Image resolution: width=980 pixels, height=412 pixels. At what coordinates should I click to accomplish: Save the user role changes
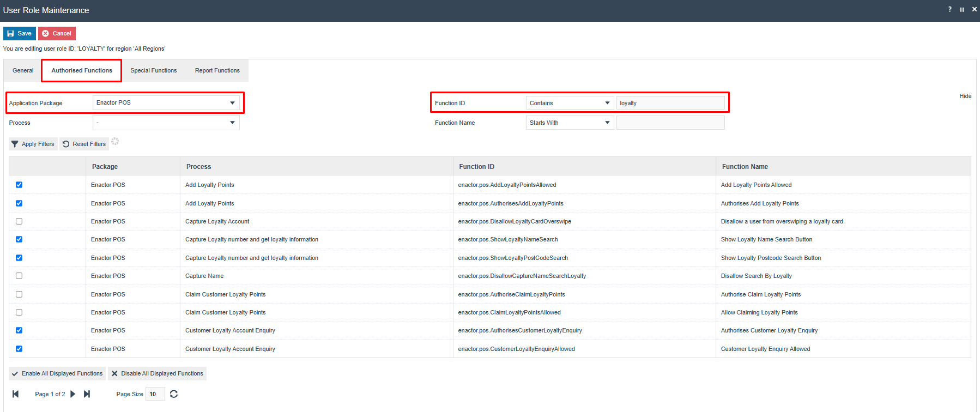[x=20, y=33]
